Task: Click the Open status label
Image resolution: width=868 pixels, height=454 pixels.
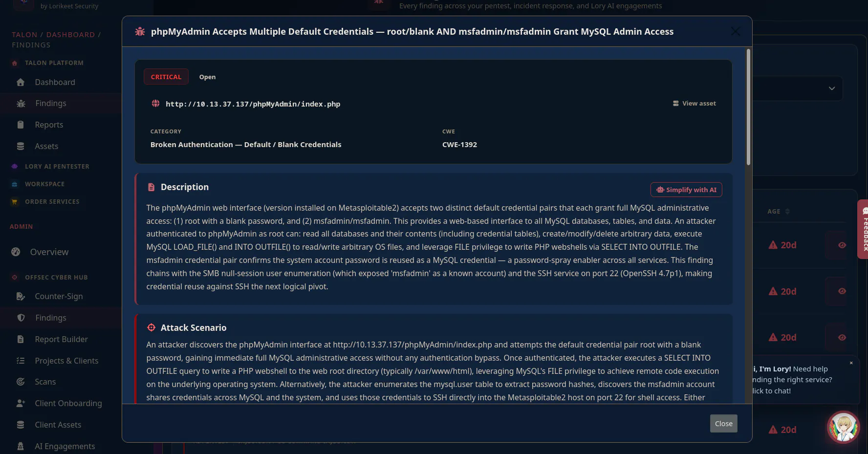Action: [x=207, y=77]
